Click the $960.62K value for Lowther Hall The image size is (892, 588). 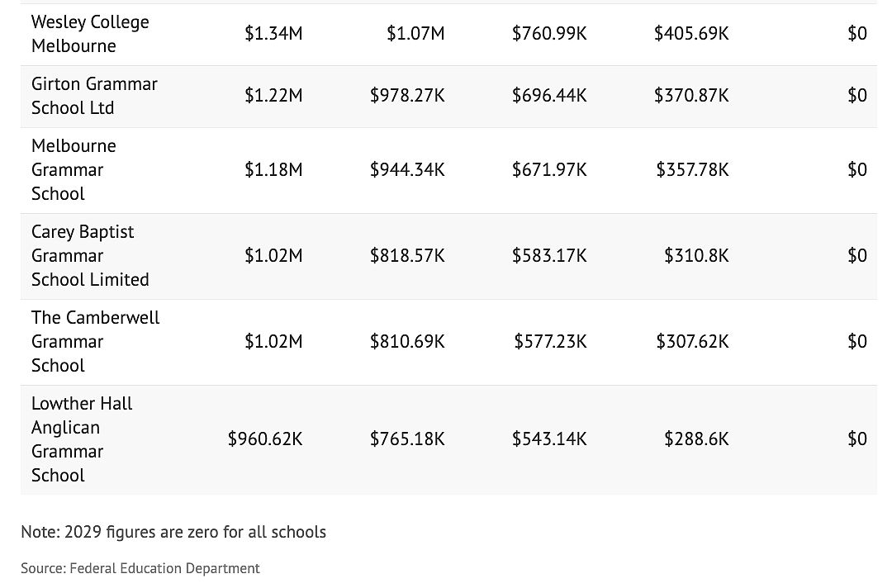pyautogui.click(x=265, y=439)
